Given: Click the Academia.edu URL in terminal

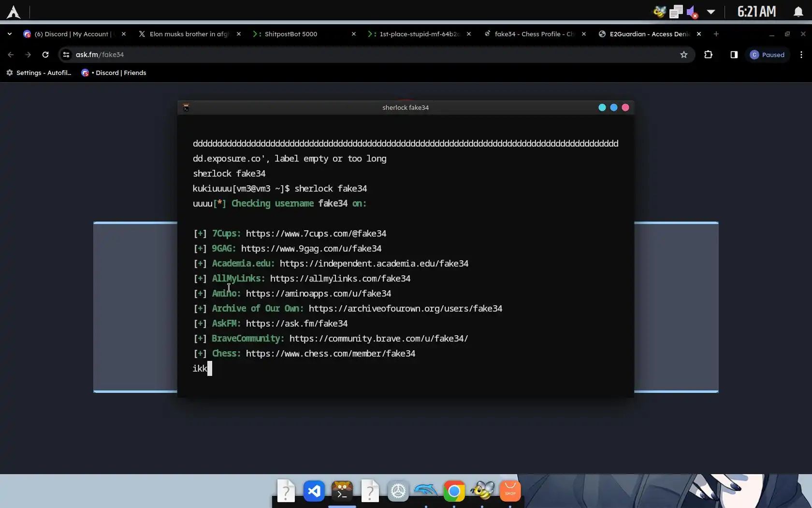Looking at the screenshot, I should 374,264.
